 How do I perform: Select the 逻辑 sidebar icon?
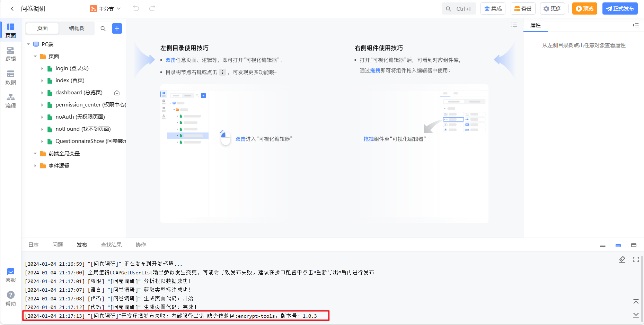[x=11, y=54]
